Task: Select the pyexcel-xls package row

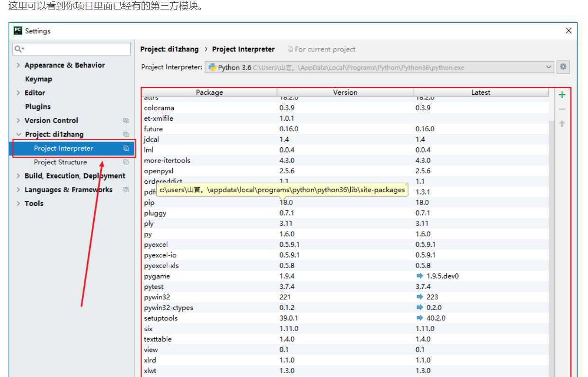Action: pos(345,266)
